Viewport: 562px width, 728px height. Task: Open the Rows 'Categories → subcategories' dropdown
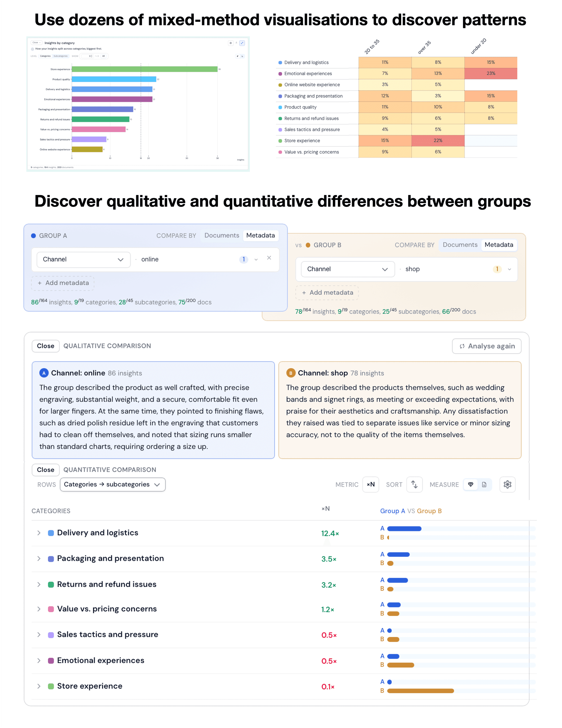click(x=113, y=484)
